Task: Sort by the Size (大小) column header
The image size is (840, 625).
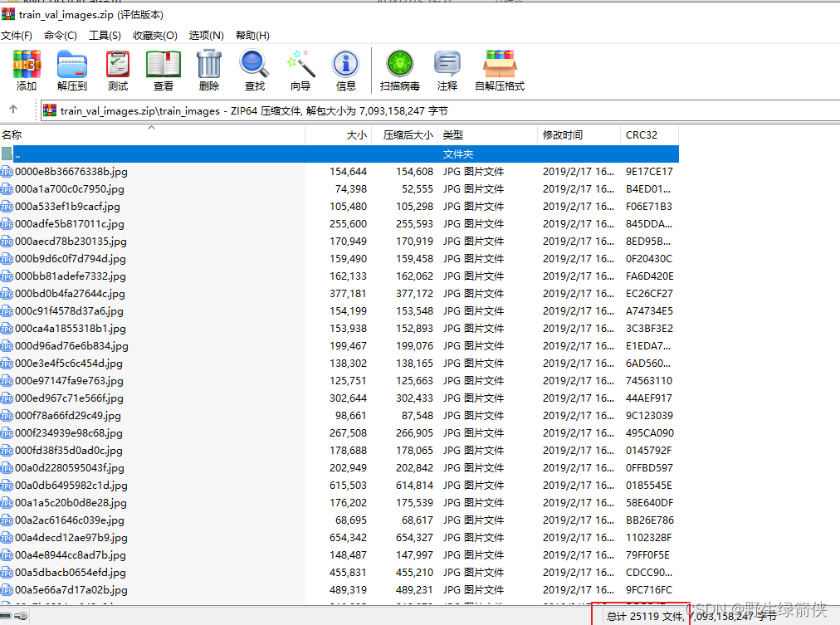Action: click(338, 135)
